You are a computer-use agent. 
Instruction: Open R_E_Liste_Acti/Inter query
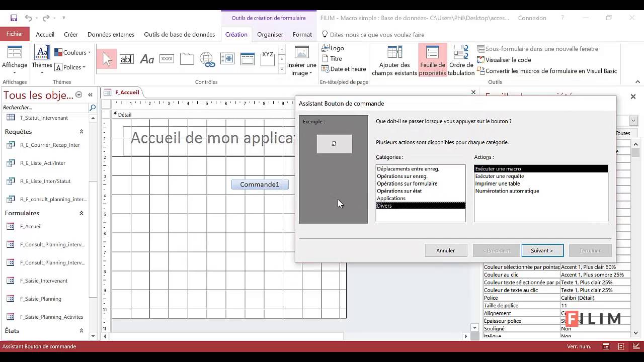coord(42,163)
